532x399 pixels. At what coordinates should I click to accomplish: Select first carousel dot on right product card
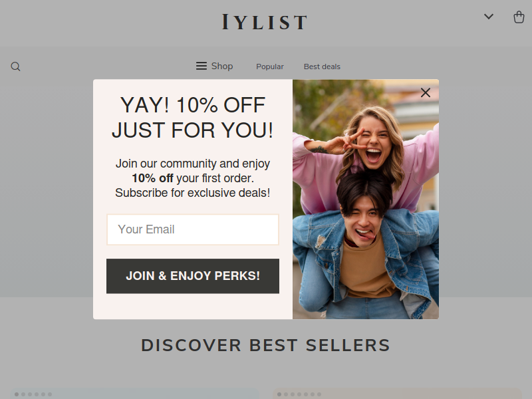click(279, 394)
